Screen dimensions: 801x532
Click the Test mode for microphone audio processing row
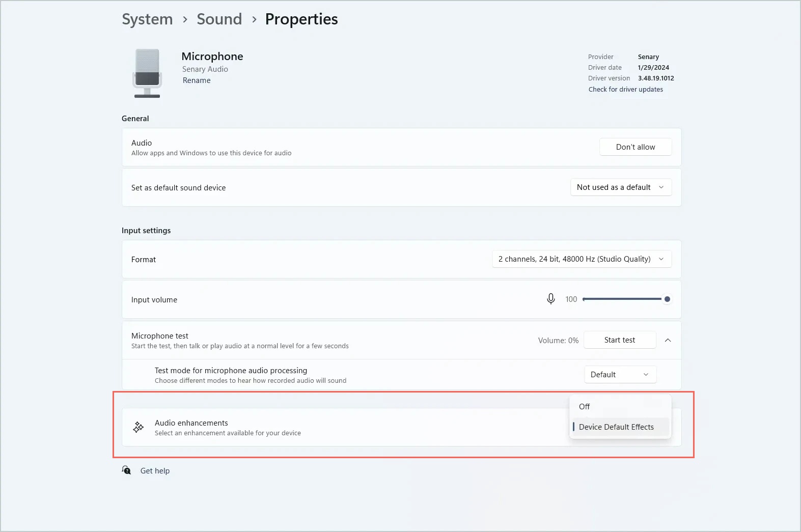coord(231,371)
